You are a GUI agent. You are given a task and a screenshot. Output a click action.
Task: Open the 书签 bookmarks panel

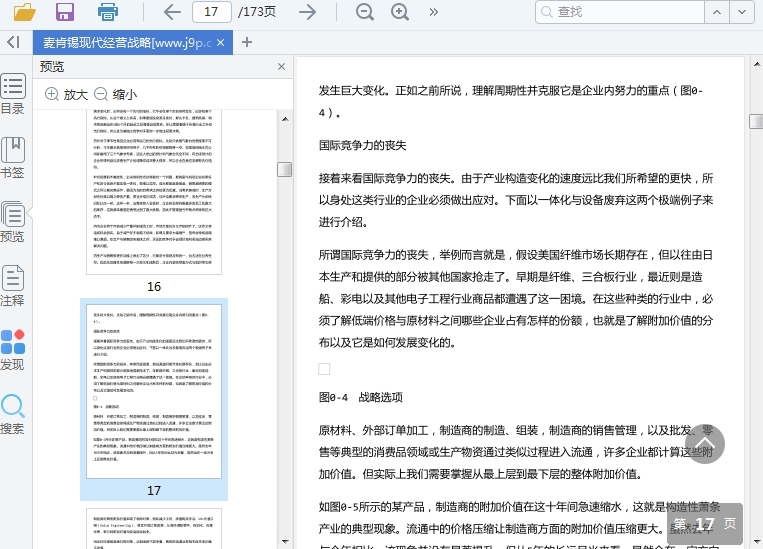pos(13,158)
